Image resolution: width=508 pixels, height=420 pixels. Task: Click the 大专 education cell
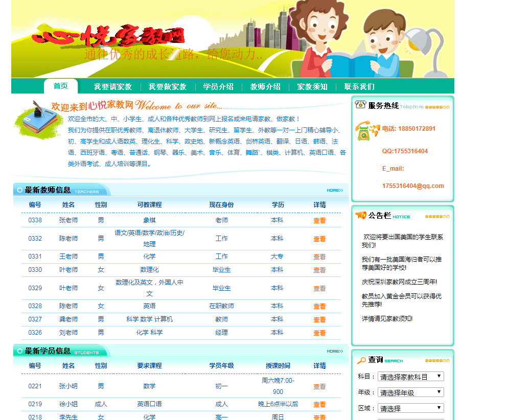277,256
